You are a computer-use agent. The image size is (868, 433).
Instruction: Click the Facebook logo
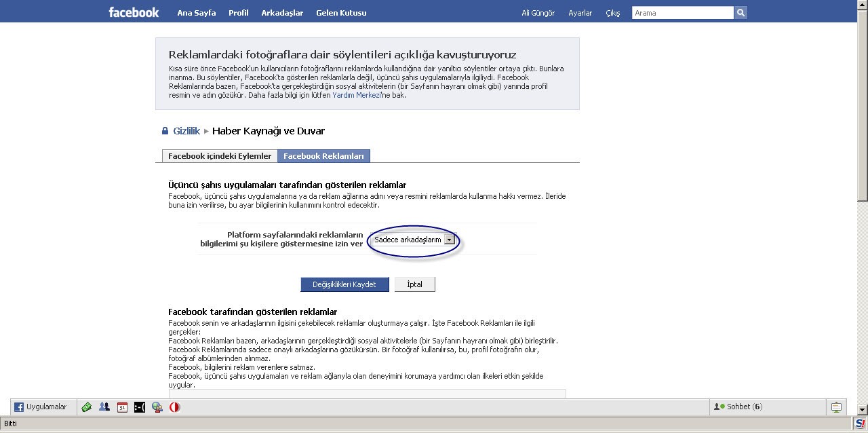134,12
